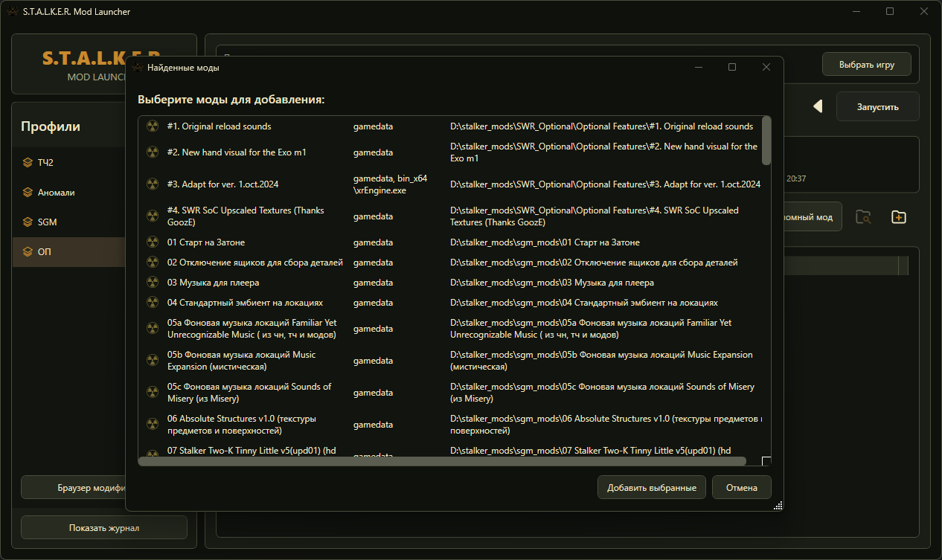Click the Найденные моды dialog title icon

click(138, 67)
